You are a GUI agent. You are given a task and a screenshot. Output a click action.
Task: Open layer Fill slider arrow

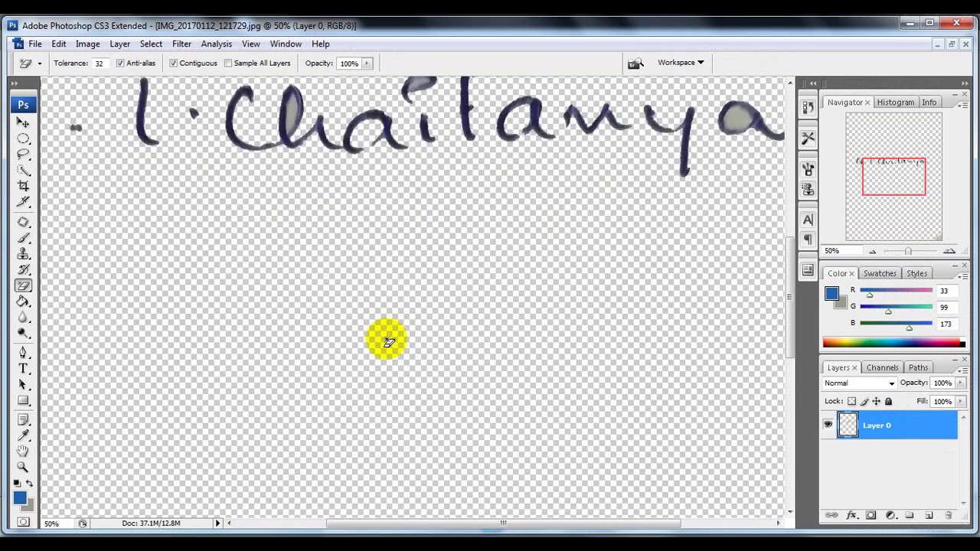tap(960, 401)
